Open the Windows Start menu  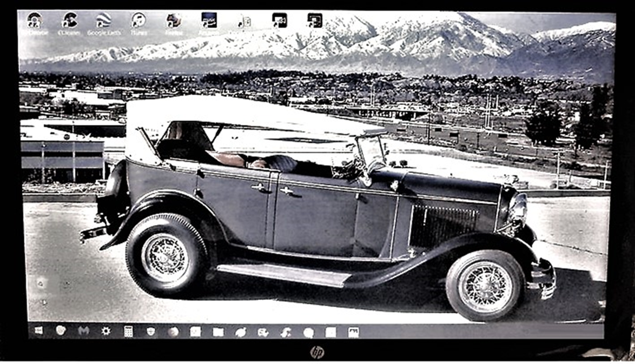click(x=38, y=330)
